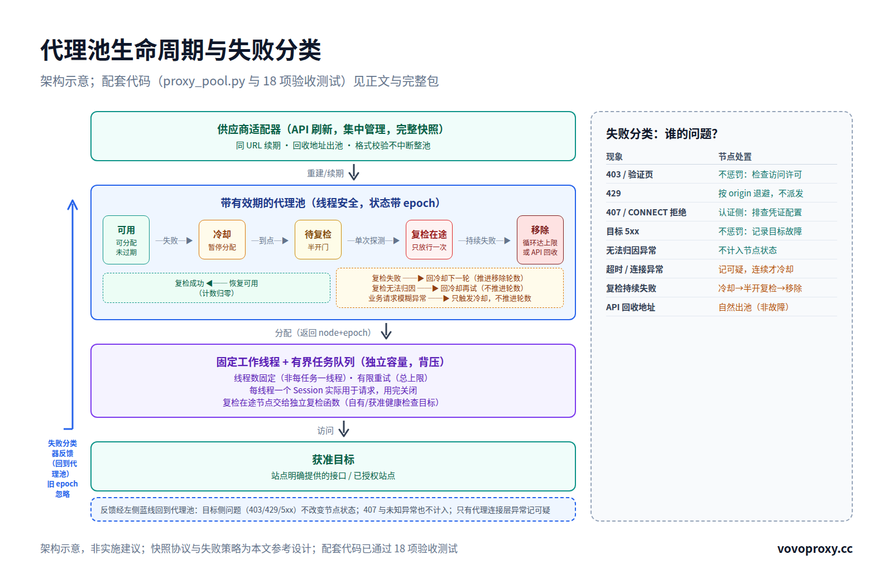Select the "407 / CONNECT 拒绝" row label
893x588 pixels.
(646, 213)
